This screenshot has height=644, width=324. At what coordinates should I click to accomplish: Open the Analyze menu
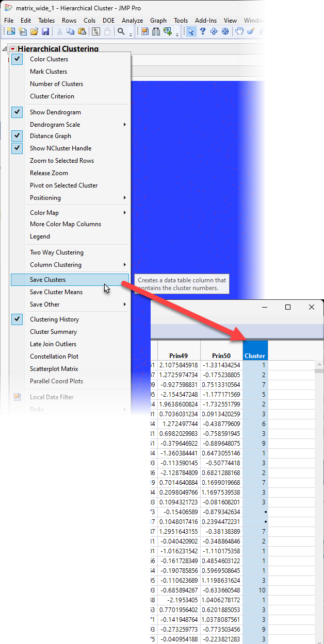(133, 21)
